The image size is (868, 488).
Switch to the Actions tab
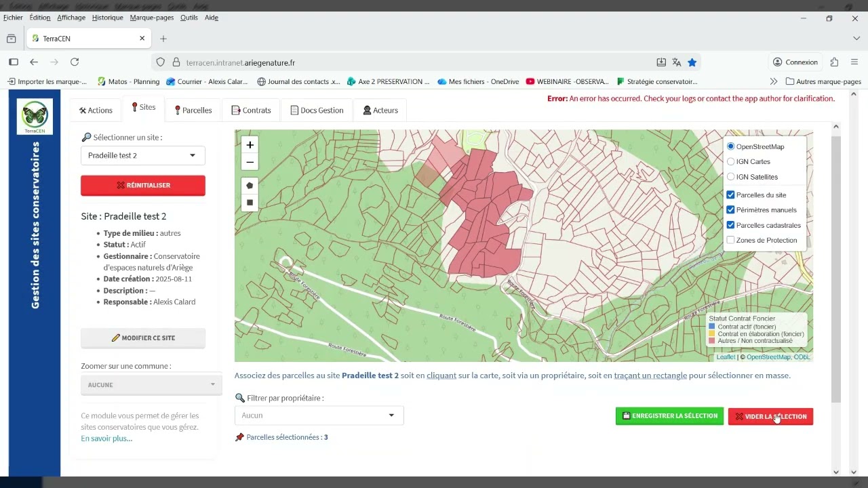click(96, 110)
